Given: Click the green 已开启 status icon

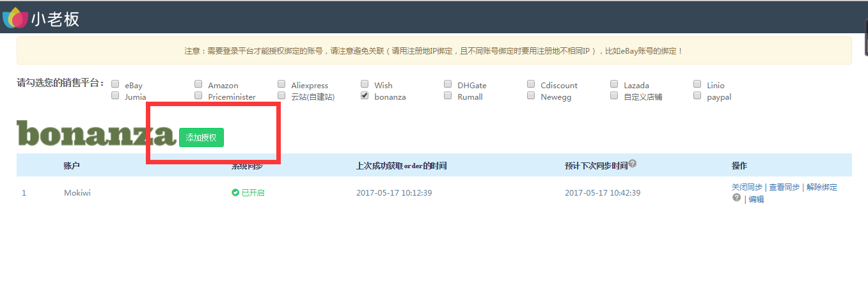Looking at the screenshot, I should coord(235,193).
